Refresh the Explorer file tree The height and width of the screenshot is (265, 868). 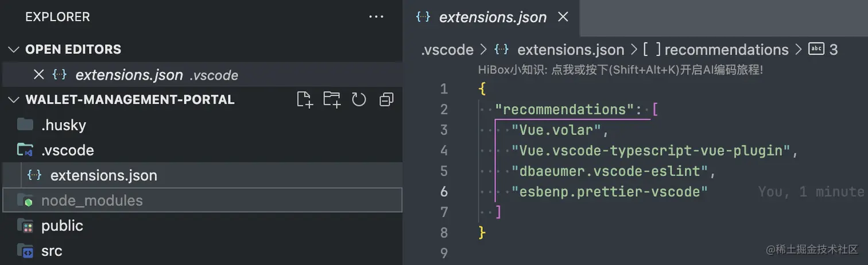pyautogui.click(x=359, y=100)
